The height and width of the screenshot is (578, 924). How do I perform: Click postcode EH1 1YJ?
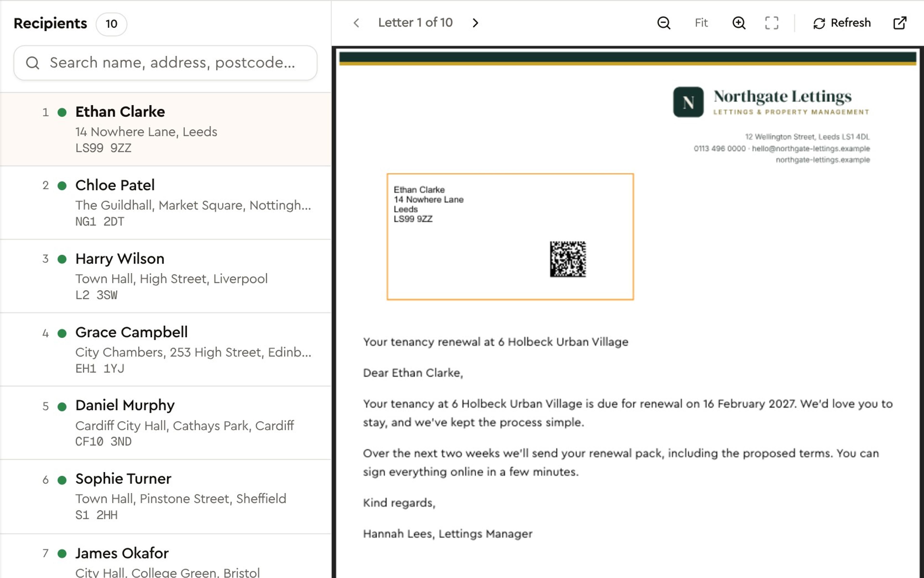tap(100, 368)
